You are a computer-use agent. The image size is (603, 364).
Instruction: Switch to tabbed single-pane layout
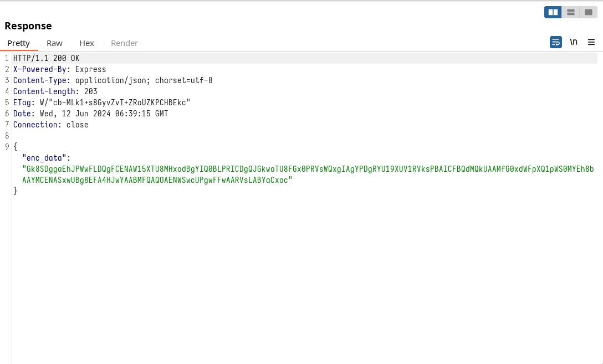coord(588,12)
